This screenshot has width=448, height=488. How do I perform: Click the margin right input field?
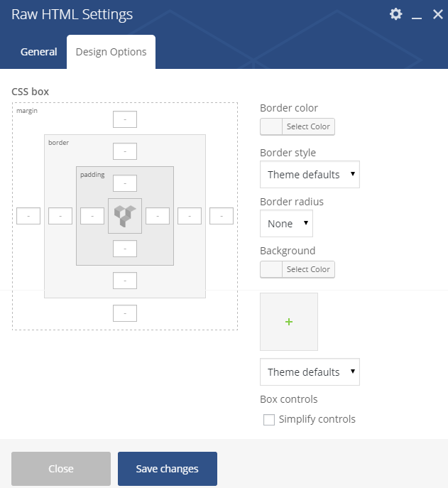click(x=222, y=216)
